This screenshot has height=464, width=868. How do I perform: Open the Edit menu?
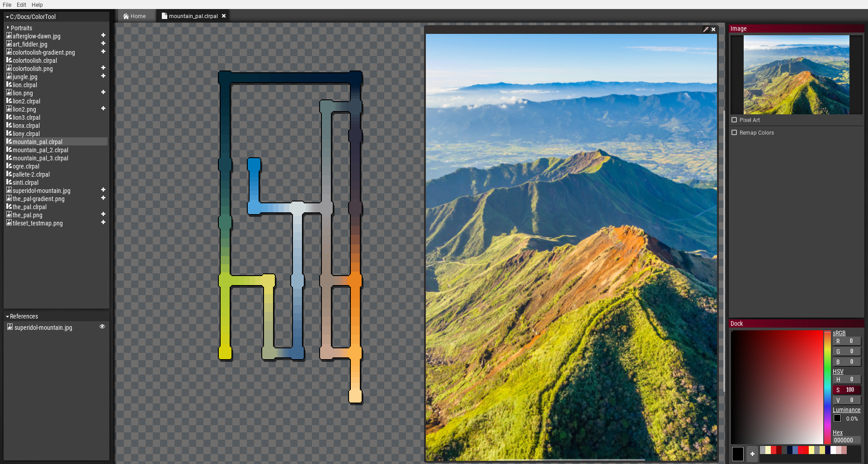click(21, 5)
